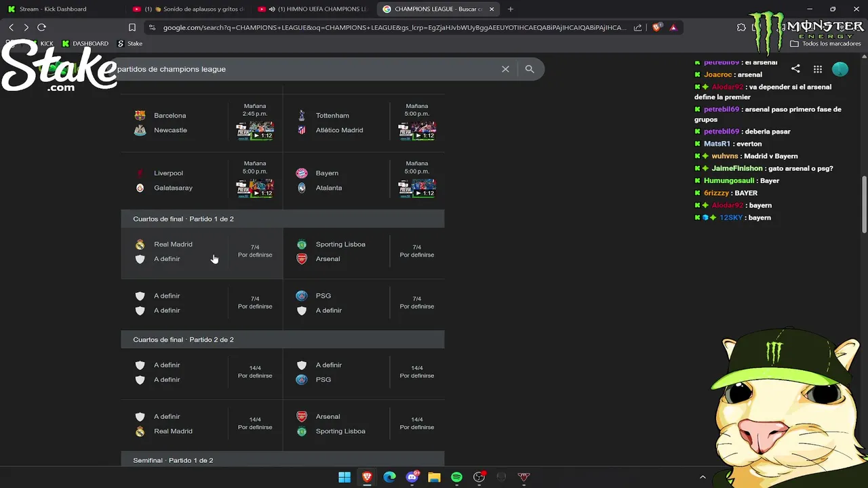Open the Google account avatar
Viewport: 868px width, 488px height.
click(x=840, y=69)
